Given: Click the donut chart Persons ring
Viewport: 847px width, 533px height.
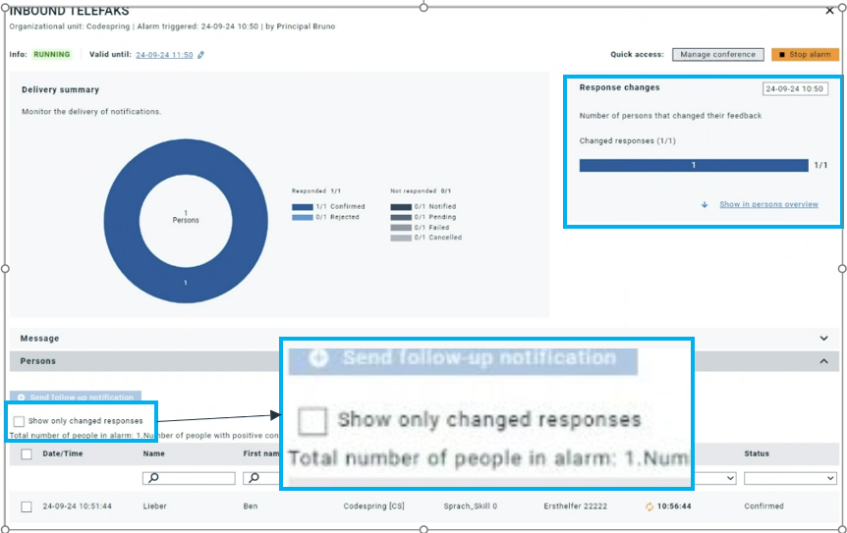Looking at the screenshot, I should click(x=186, y=283).
